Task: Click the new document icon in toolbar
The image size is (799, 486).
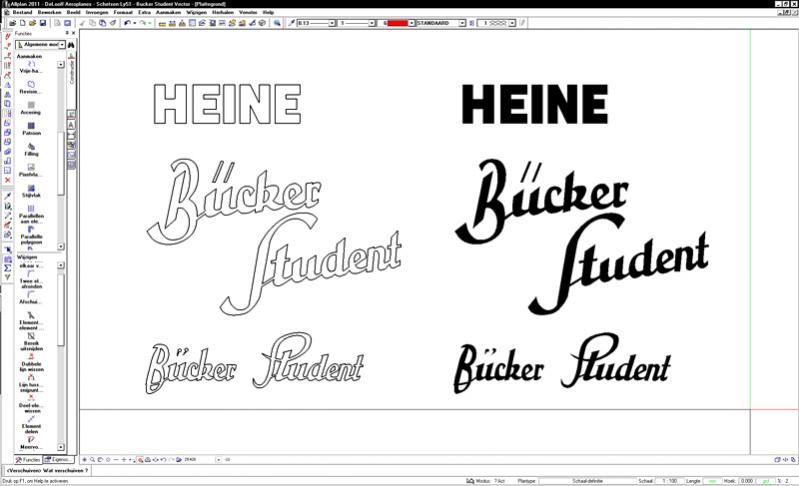Action: 22,23
